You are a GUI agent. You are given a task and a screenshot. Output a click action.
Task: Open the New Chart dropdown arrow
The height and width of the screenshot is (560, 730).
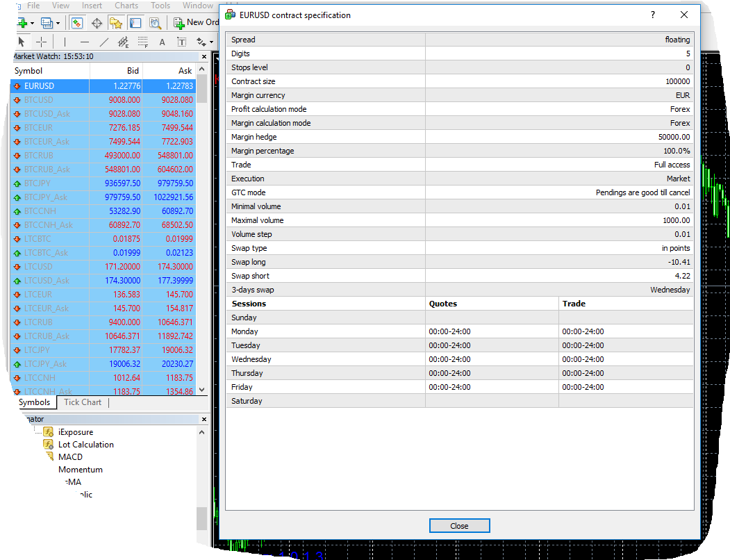pos(32,23)
